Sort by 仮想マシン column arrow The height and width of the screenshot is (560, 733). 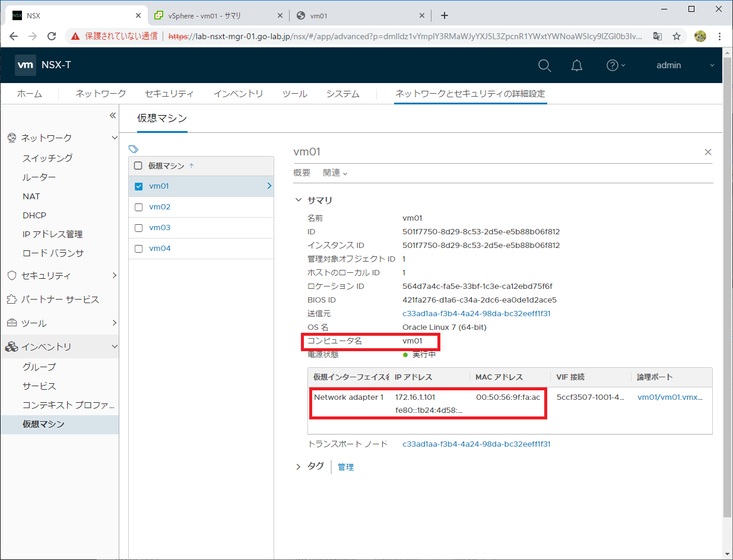[x=191, y=166]
